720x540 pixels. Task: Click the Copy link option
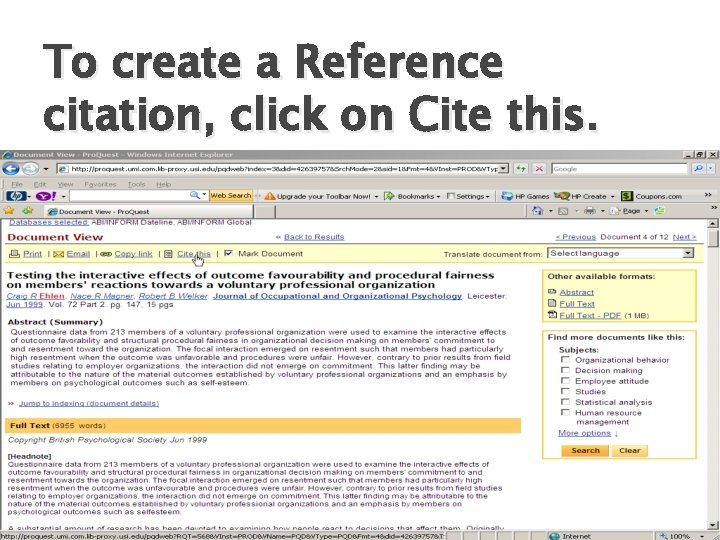pos(133,254)
